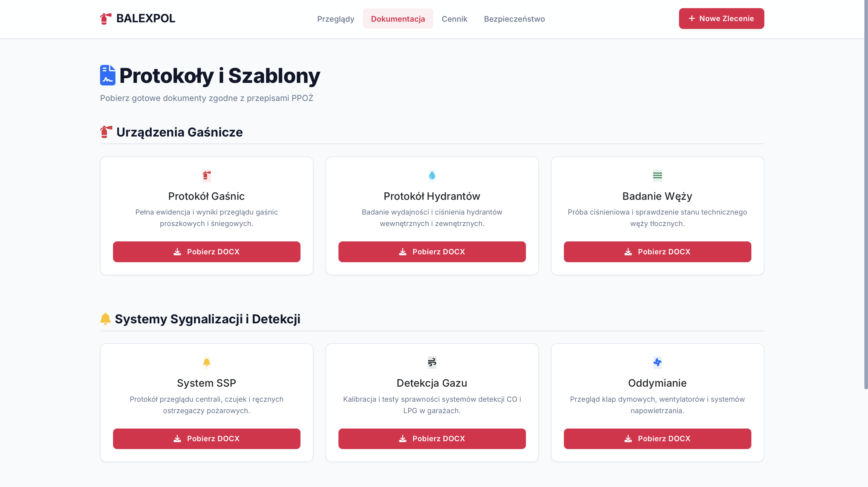Go to the Cennik page
Screen dimensions: 868x487
pos(454,19)
